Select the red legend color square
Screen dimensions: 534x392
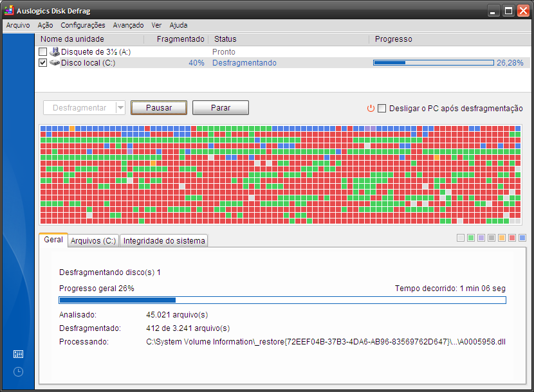[x=512, y=238]
